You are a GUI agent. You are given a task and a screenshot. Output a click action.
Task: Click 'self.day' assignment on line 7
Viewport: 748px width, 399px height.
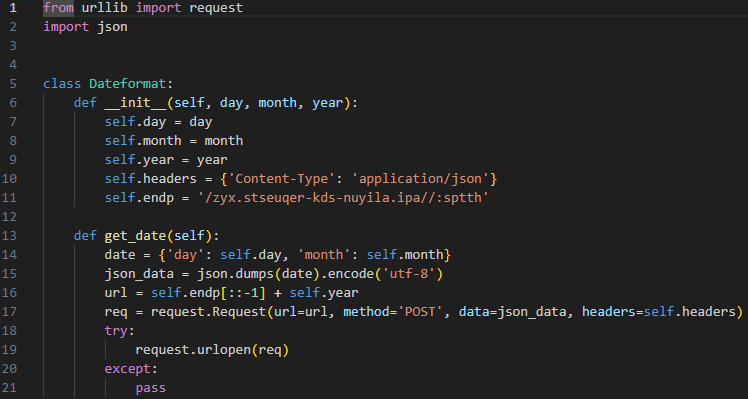click(x=135, y=122)
